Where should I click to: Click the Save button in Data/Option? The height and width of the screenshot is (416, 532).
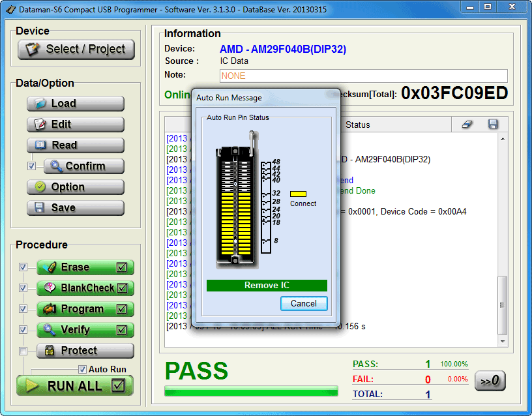pos(76,208)
